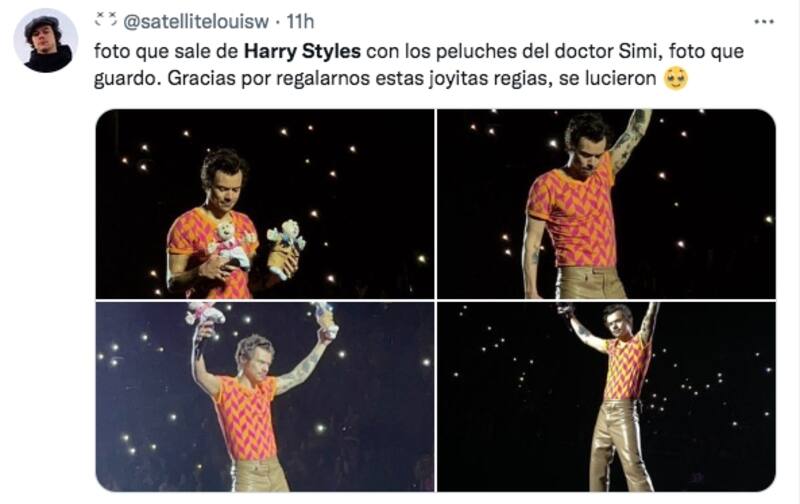The width and height of the screenshot is (800, 504).
Task: Click the pink-dressed plush in top-left photo
Action: [x=230, y=245]
